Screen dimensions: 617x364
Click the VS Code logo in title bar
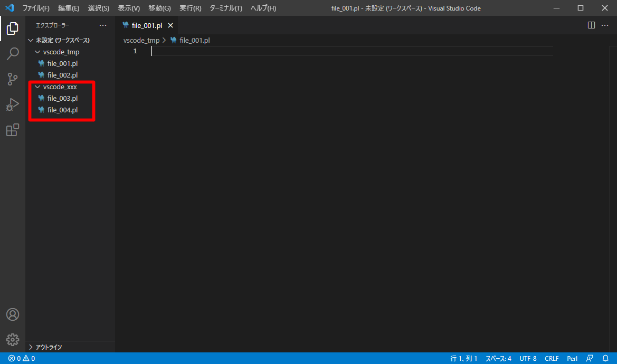(10, 8)
